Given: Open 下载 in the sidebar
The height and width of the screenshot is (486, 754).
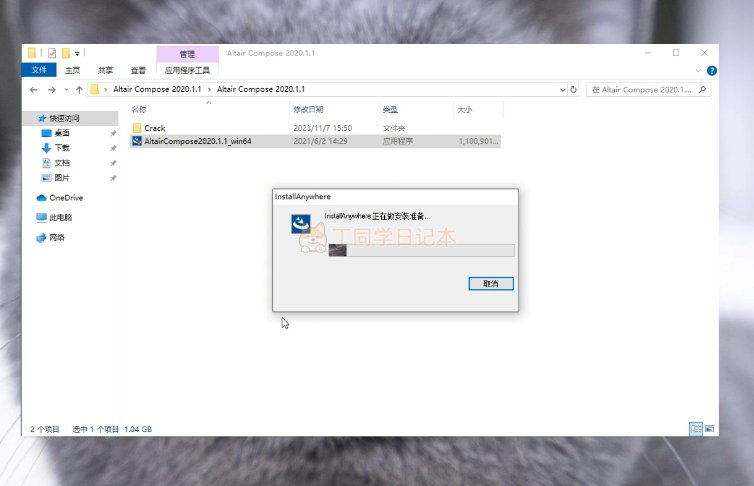Looking at the screenshot, I should click(62, 148).
